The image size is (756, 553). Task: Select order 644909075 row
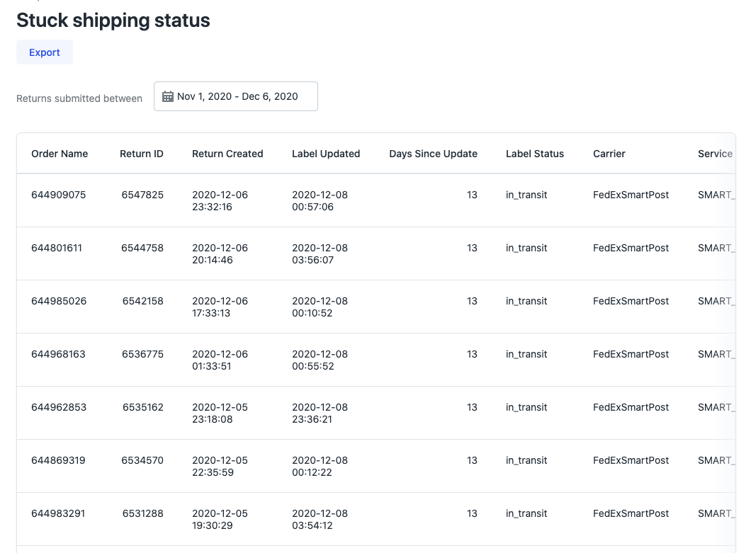[59, 195]
